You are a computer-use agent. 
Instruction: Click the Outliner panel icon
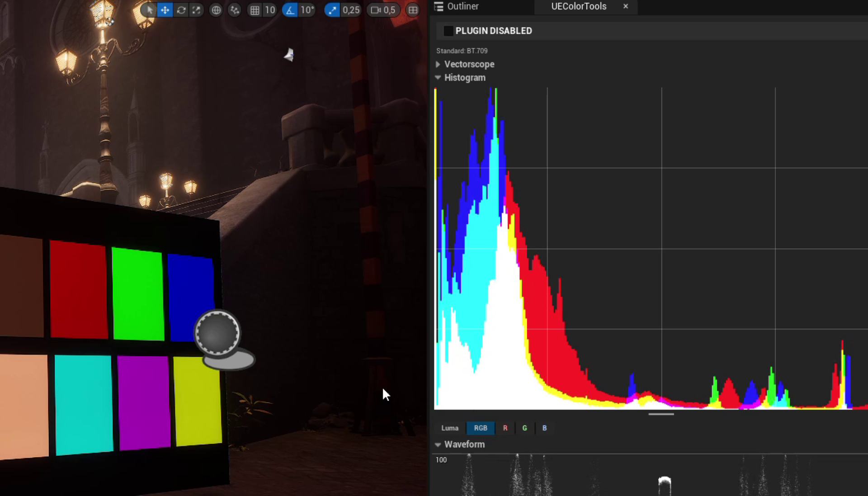click(x=439, y=6)
